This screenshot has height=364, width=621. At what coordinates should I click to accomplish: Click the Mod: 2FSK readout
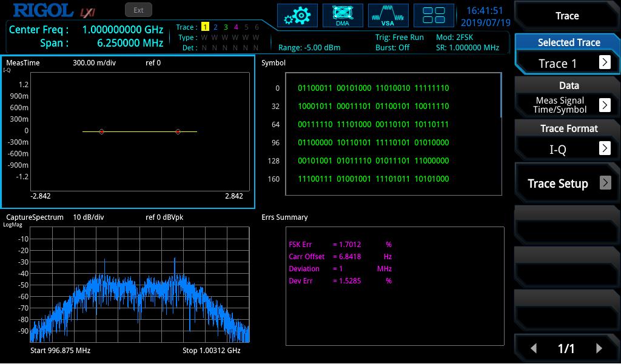455,37
